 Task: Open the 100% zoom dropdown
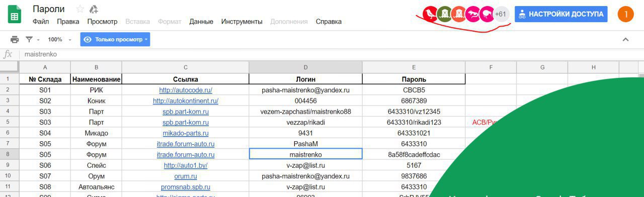tap(60, 39)
